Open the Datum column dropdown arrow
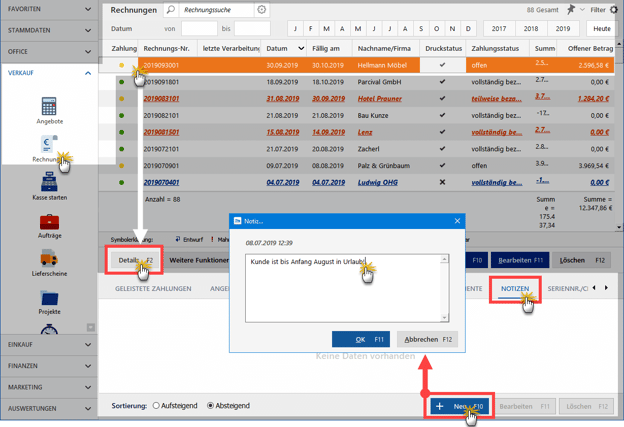Image resolution: width=624 pixels, height=427 pixels. click(x=301, y=48)
